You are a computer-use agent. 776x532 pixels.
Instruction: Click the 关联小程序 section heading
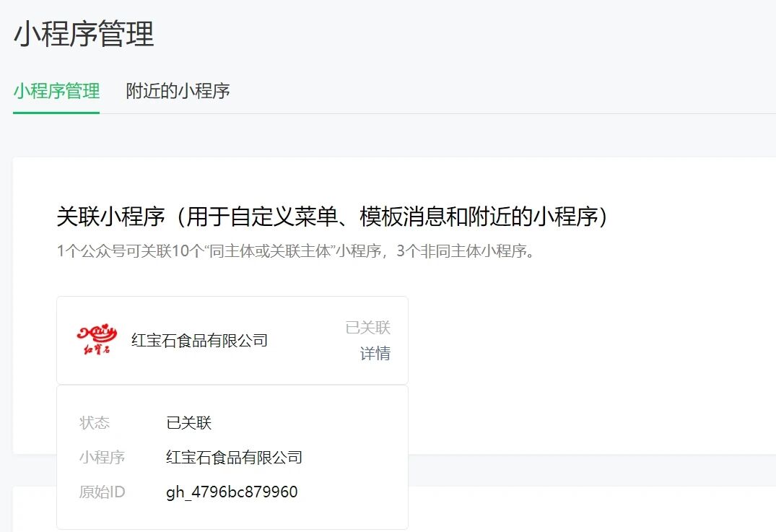[x=331, y=217]
